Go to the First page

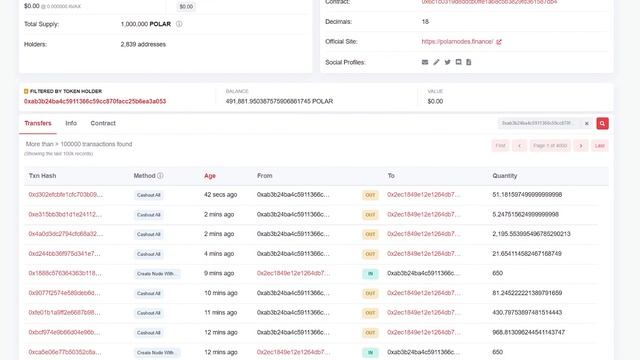(x=500, y=146)
